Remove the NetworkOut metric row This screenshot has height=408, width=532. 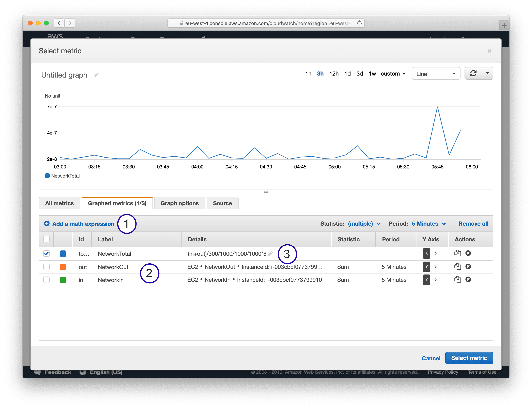coord(468,266)
